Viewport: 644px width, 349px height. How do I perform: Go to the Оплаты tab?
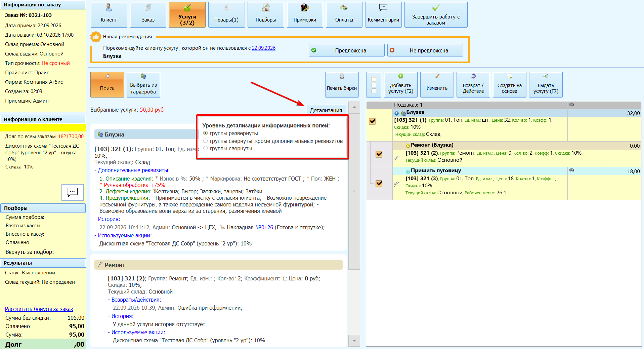344,15
